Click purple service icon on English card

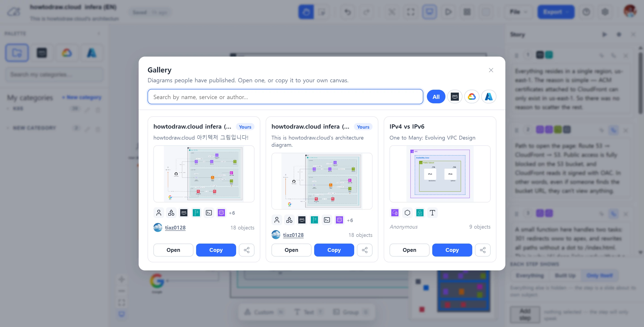[339, 220]
